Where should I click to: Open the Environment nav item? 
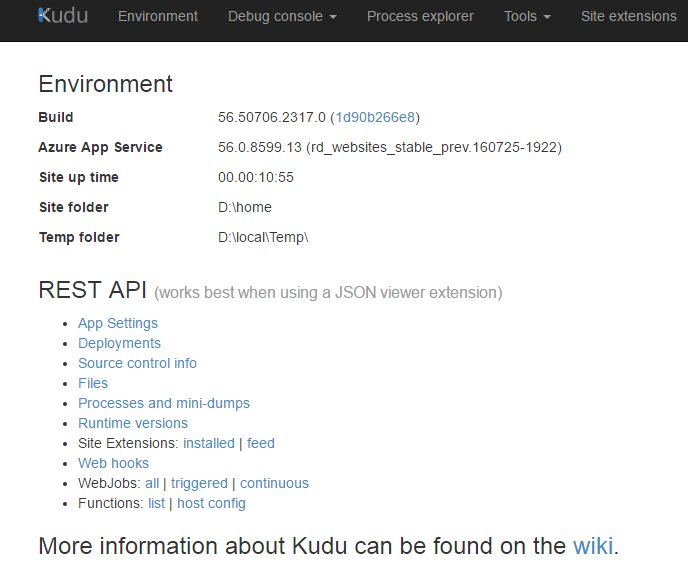click(x=158, y=16)
